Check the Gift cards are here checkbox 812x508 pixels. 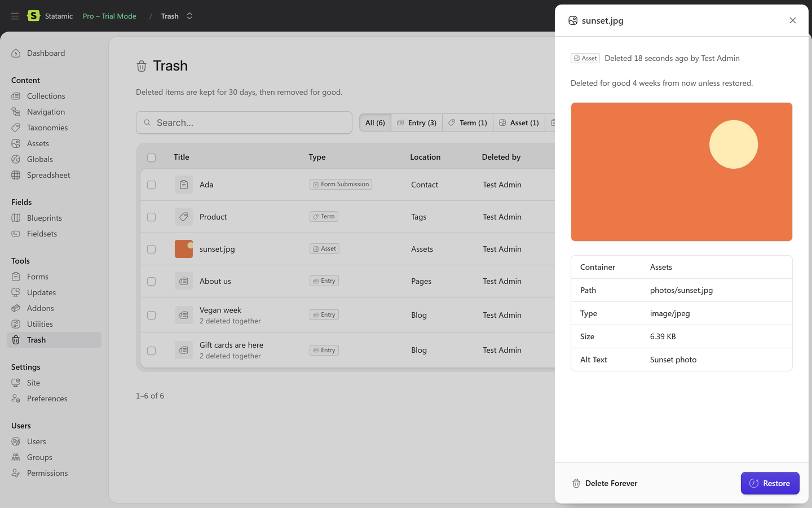click(x=151, y=351)
